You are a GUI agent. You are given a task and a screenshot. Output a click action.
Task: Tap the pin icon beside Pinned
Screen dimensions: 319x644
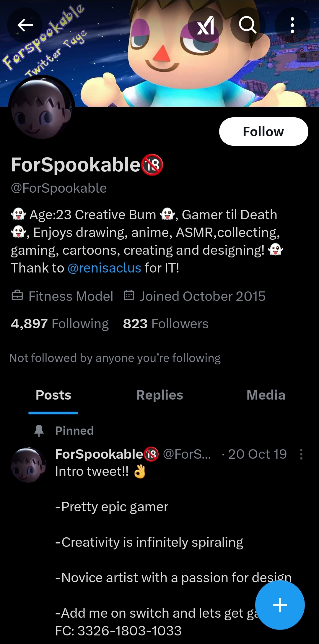(x=39, y=431)
